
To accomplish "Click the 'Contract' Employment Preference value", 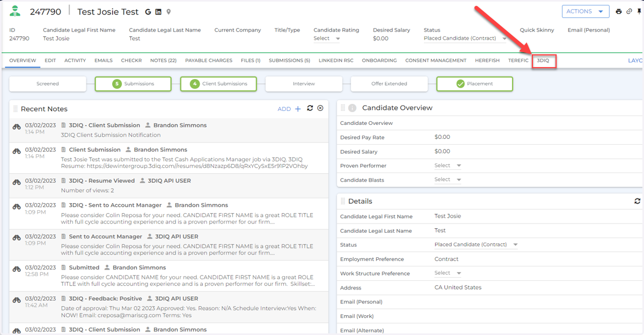I will 447,259.
